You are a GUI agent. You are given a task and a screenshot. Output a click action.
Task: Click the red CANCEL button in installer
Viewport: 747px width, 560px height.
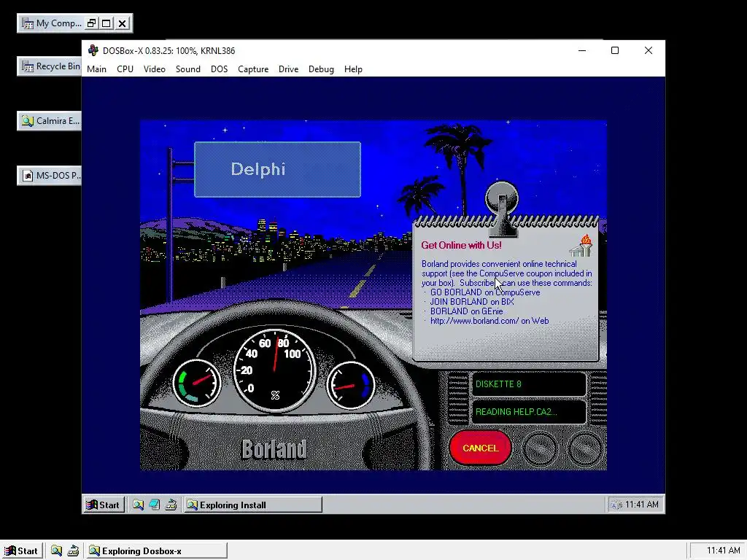tap(480, 448)
